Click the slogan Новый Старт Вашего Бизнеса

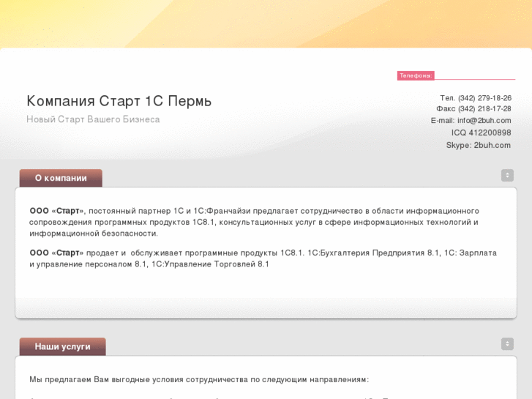93,119
